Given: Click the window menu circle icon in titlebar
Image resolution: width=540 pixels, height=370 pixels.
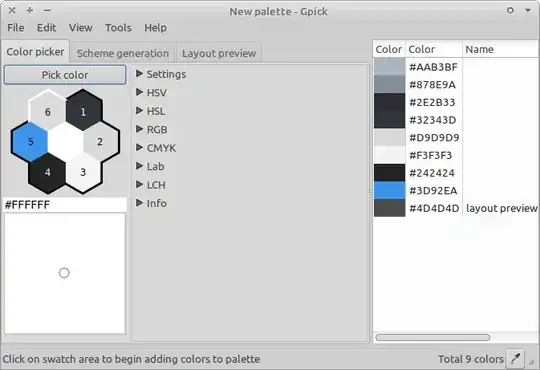Looking at the screenshot, I should [510, 10].
